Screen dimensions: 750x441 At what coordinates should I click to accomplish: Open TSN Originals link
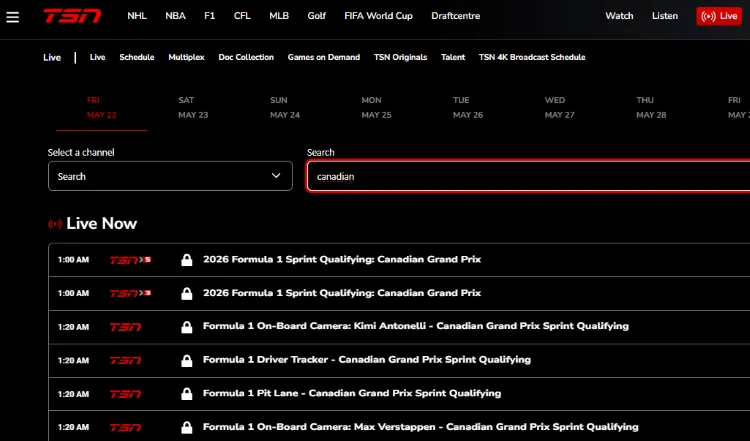[400, 57]
